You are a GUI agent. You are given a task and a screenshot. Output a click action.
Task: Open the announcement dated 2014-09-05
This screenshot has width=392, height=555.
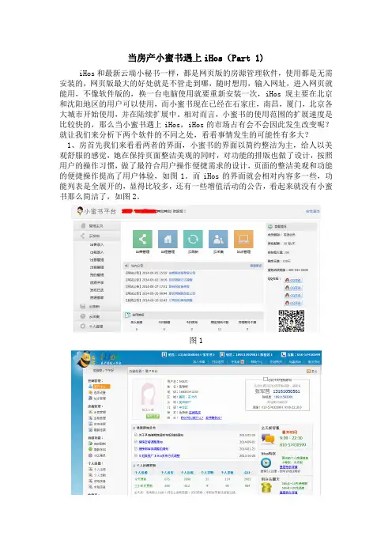pos(182,273)
